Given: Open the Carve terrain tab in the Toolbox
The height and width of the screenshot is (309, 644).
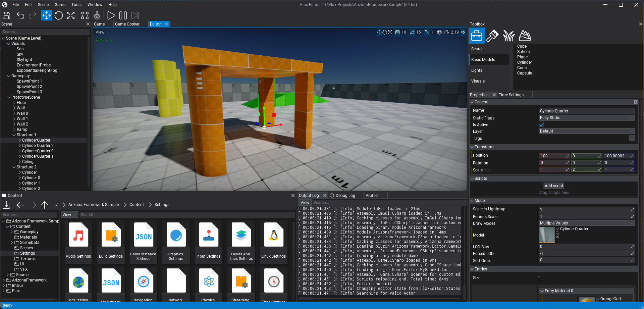Looking at the screenshot, I should point(525,35).
